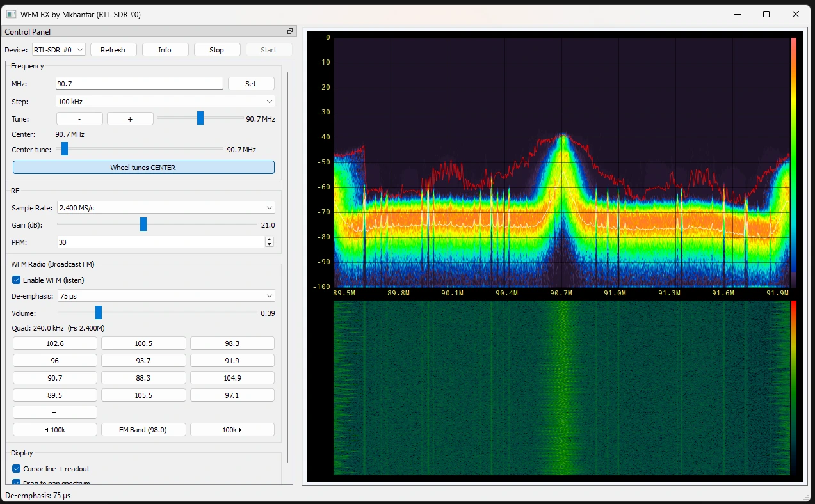
Task: Add a new preset with plus button
Action: [55, 413]
